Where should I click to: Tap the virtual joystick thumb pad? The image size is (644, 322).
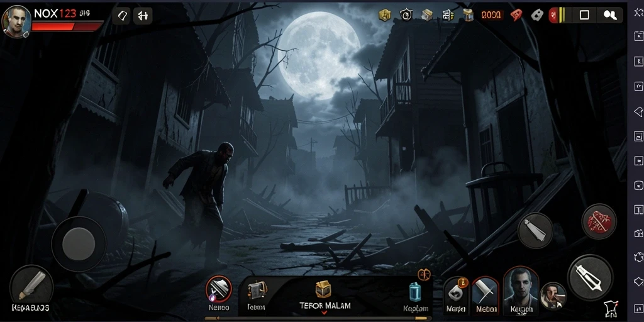pyautogui.click(x=79, y=243)
